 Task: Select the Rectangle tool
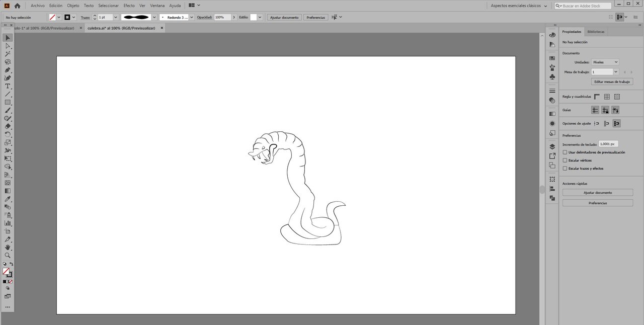(x=8, y=102)
